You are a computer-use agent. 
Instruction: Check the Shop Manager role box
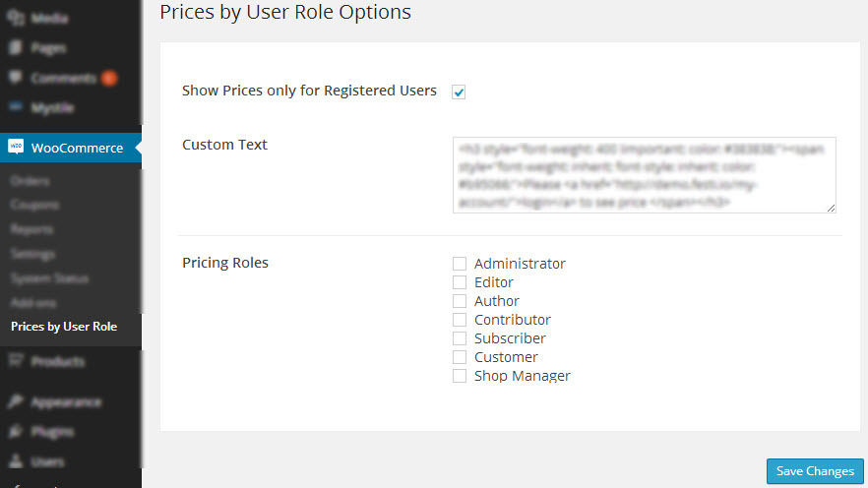pyautogui.click(x=460, y=376)
